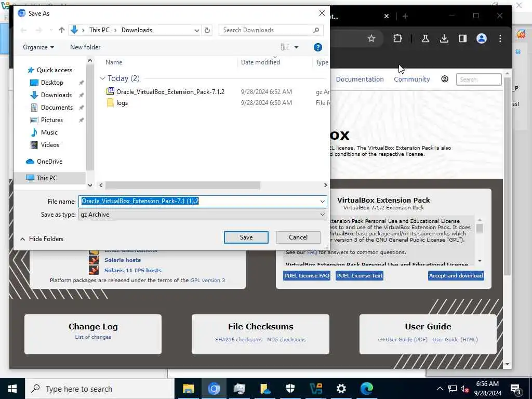The width and height of the screenshot is (532, 399).
Task: Select Videos in the navigation pane
Action: [50, 145]
